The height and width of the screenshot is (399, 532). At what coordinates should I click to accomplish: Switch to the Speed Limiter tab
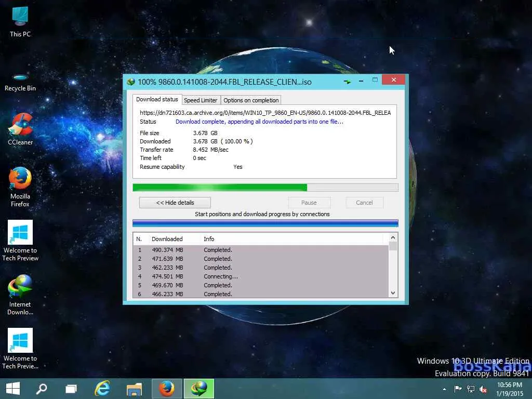(200, 100)
